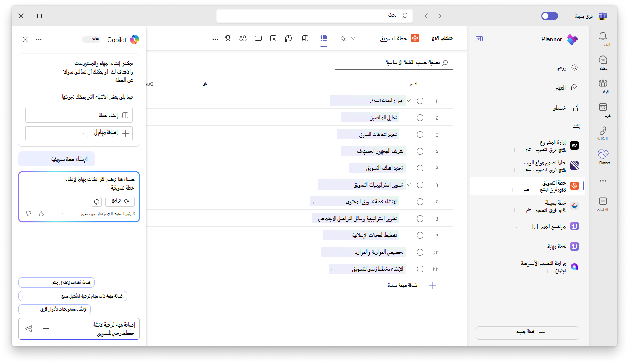Open more options ellipsis in plan toolbar
This screenshot has width=629, height=364.
click(215, 39)
